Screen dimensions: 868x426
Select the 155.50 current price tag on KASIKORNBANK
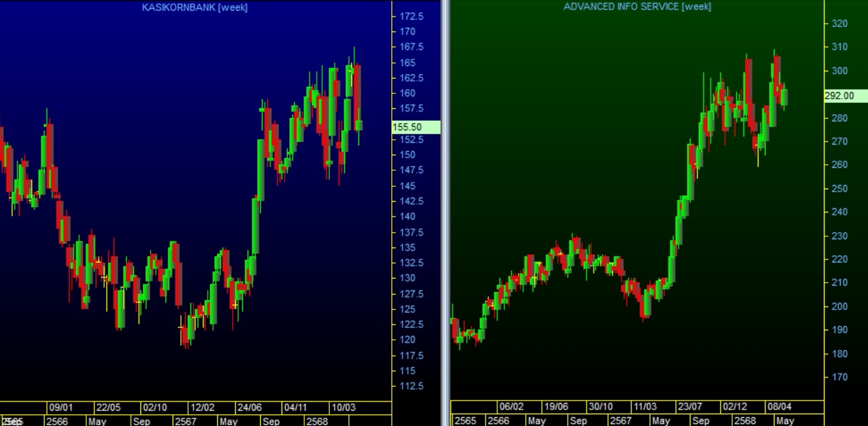click(x=416, y=127)
